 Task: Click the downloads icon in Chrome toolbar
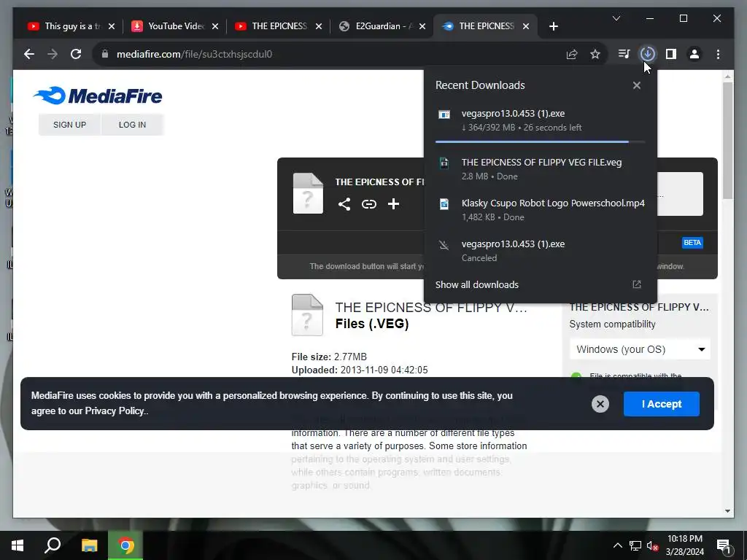[x=648, y=54]
